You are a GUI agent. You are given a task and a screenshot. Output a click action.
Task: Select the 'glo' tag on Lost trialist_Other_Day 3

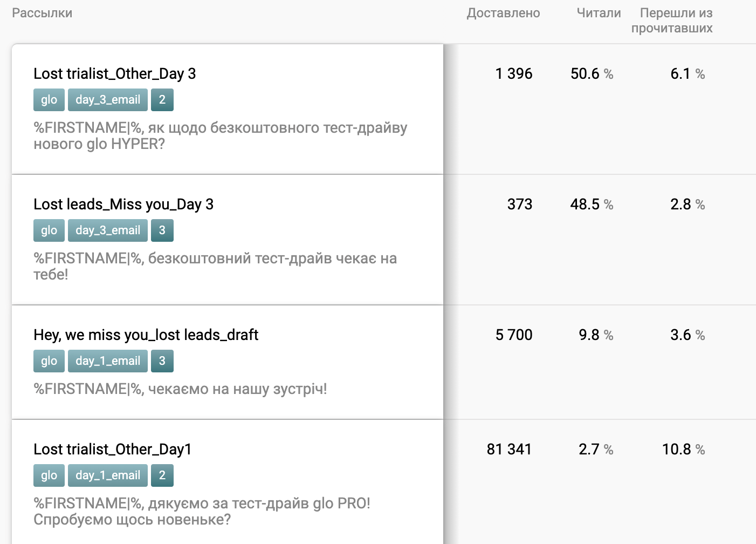49,100
